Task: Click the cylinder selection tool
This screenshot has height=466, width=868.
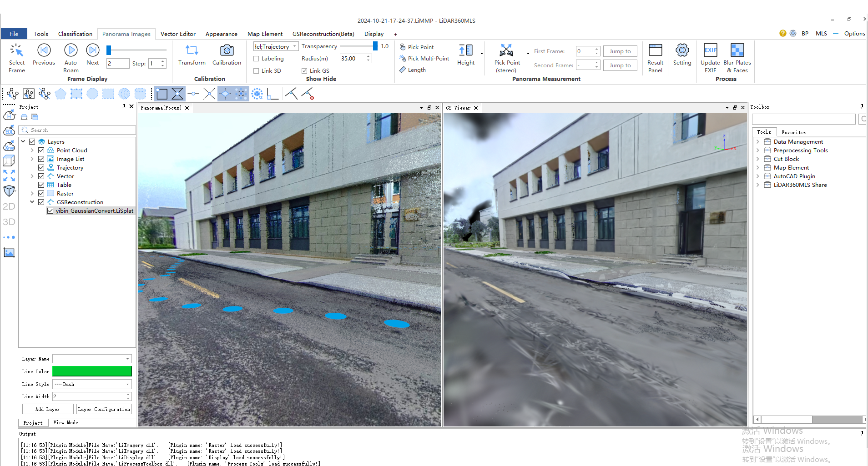Action: click(x=140, y=94)
